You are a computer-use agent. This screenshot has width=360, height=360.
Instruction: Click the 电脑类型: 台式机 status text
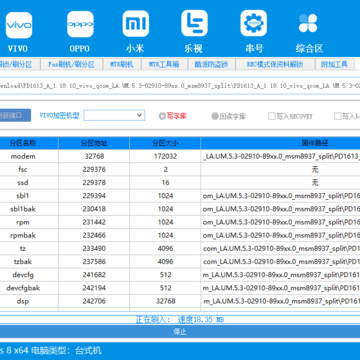click(66, 351)
